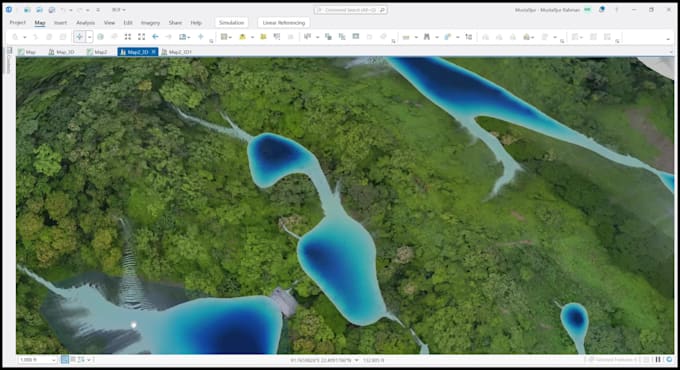
Task: Go to the previous extent arrow
Action: coord(155,37)
